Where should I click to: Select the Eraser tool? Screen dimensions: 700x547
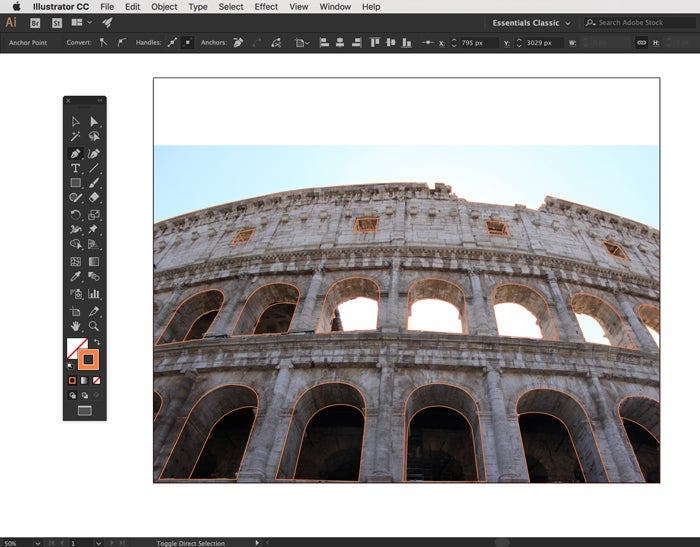pyautogui.click(x=94, y=198)
